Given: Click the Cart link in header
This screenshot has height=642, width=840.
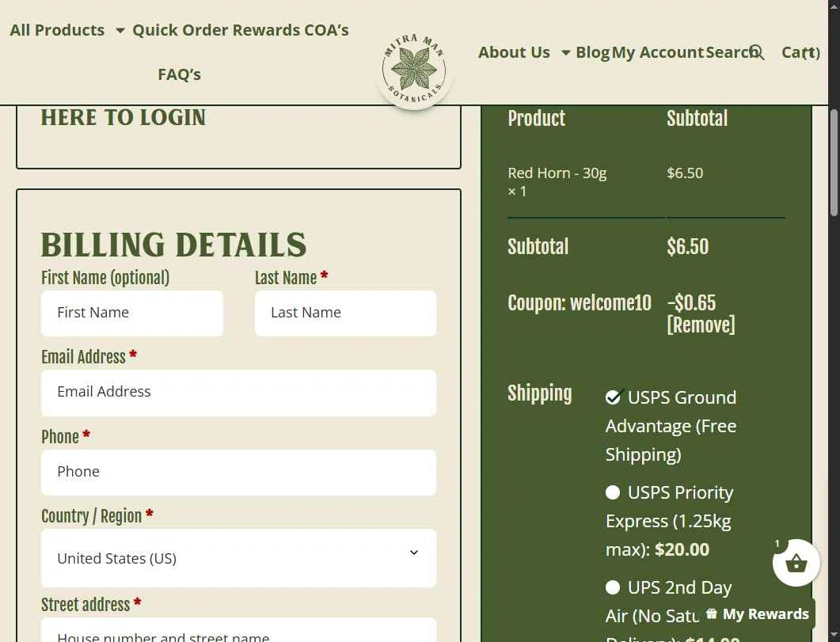Looking at the screenshot, I should pos(800,52).
